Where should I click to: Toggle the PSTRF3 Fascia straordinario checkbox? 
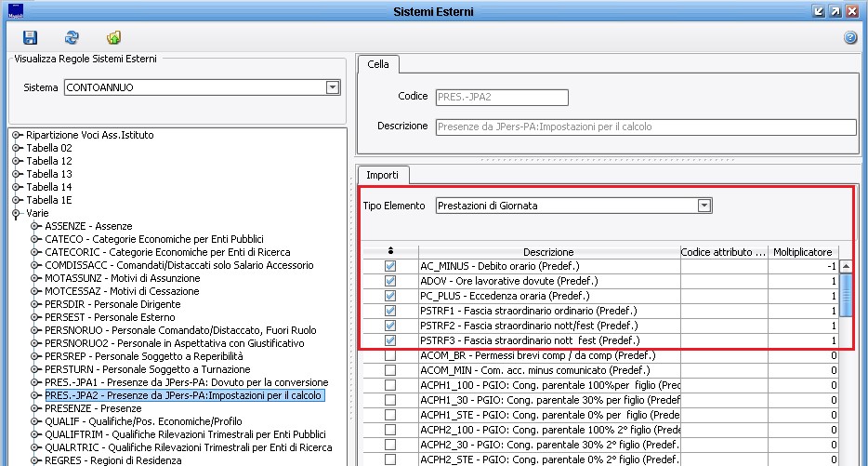[390, 340]
